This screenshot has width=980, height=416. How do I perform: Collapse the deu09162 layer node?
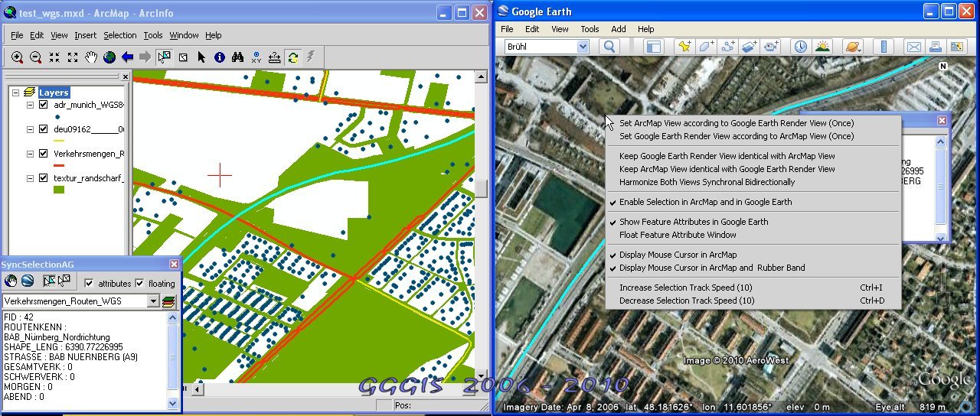point(31,129)
